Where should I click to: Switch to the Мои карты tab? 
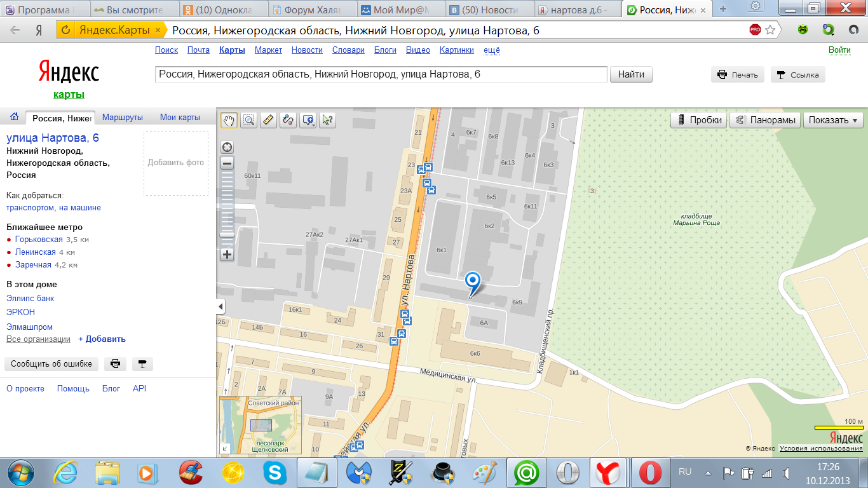(x=180, y=117)
